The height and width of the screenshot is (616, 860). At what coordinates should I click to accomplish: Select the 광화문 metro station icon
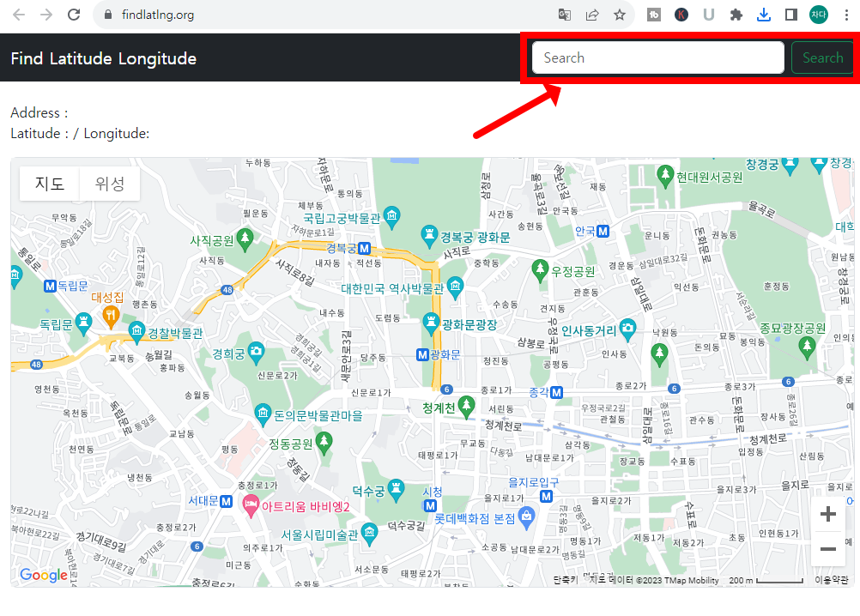422,354
